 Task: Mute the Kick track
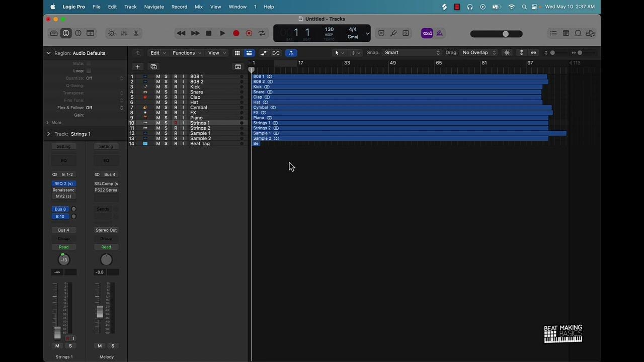pyautogui.click(x=158, y=87)
